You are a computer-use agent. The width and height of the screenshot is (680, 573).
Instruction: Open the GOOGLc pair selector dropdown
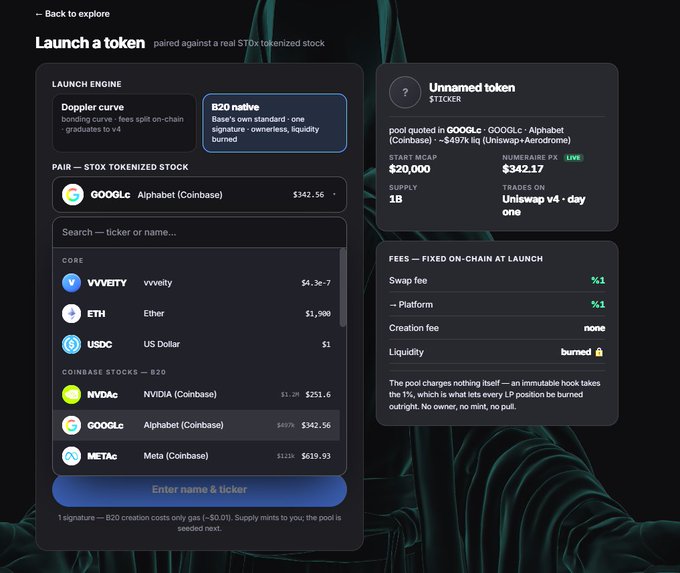pos(199,195)
